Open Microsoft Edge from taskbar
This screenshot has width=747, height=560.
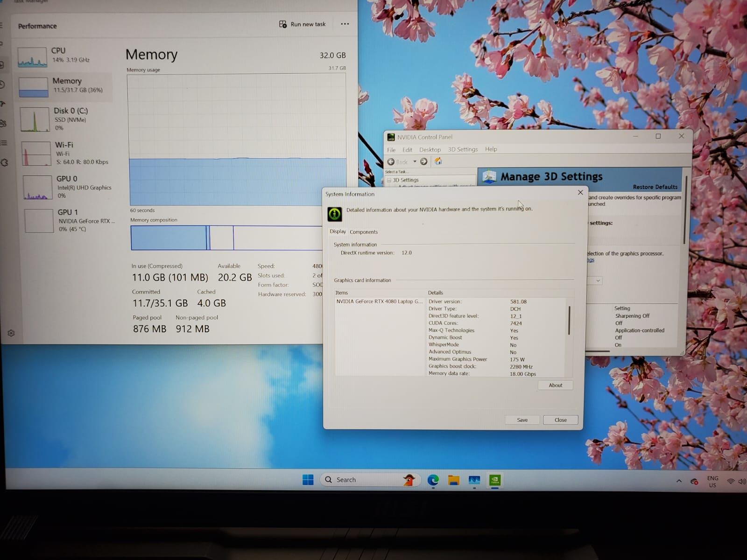tap(433, 480)
